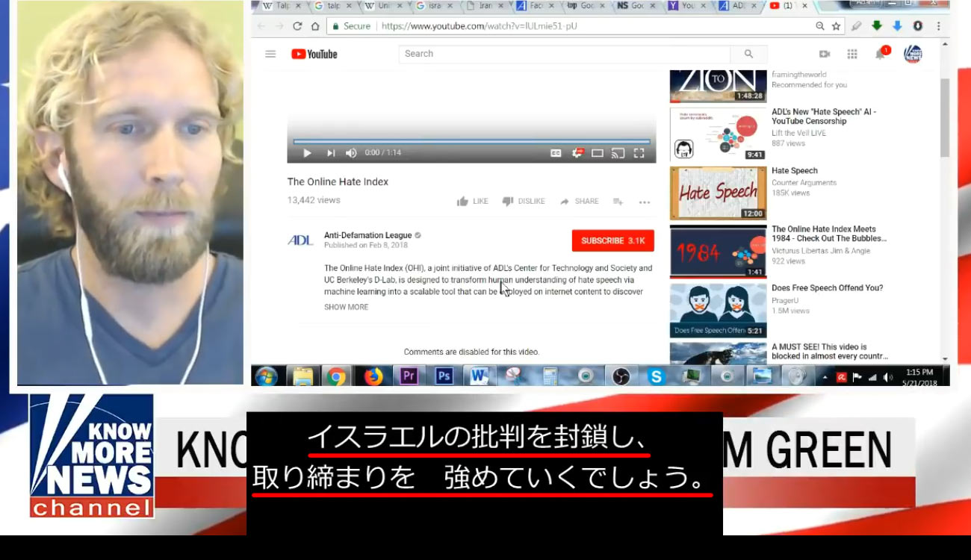
Task: Click the blue download arrow extension
Action: point(897,25)
